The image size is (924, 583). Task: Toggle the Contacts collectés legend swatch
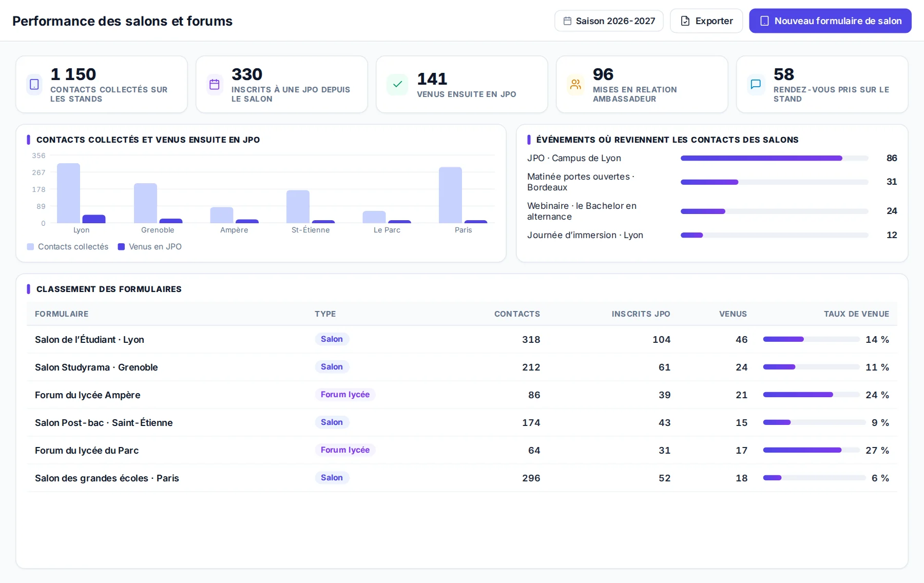[30, 247]
